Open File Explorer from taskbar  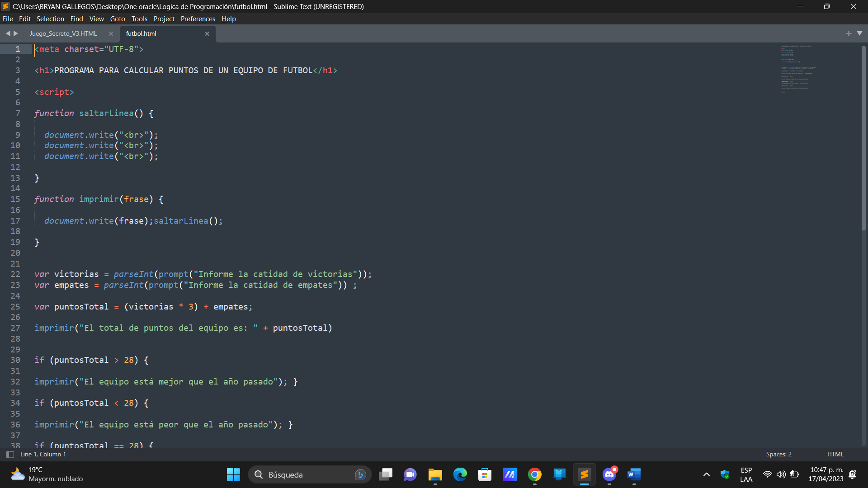[x=435, y=474]
